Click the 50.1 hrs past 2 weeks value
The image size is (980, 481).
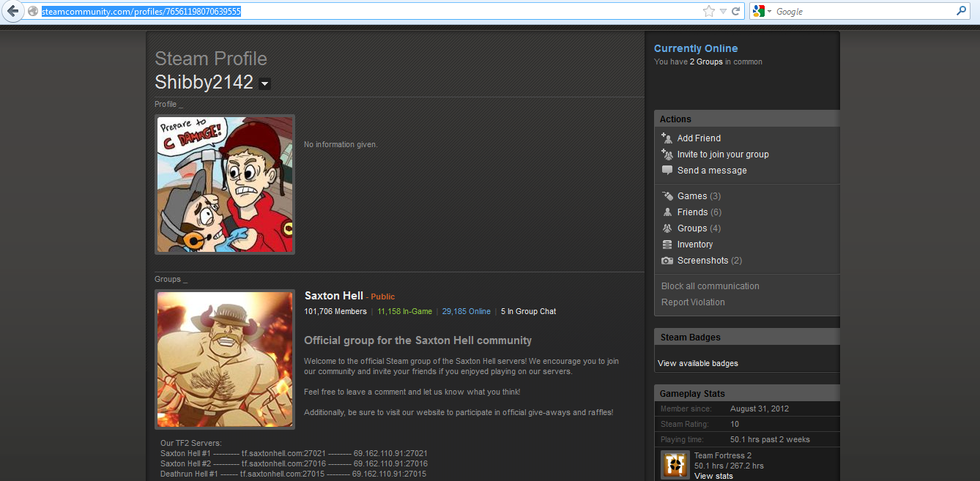click(770, 439)
